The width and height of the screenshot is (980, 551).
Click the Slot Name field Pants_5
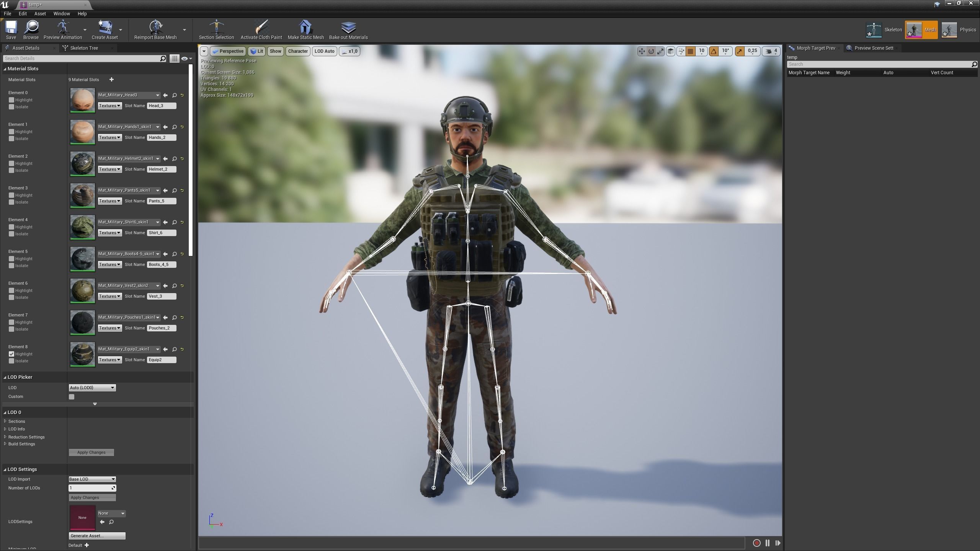click(162, 201)
